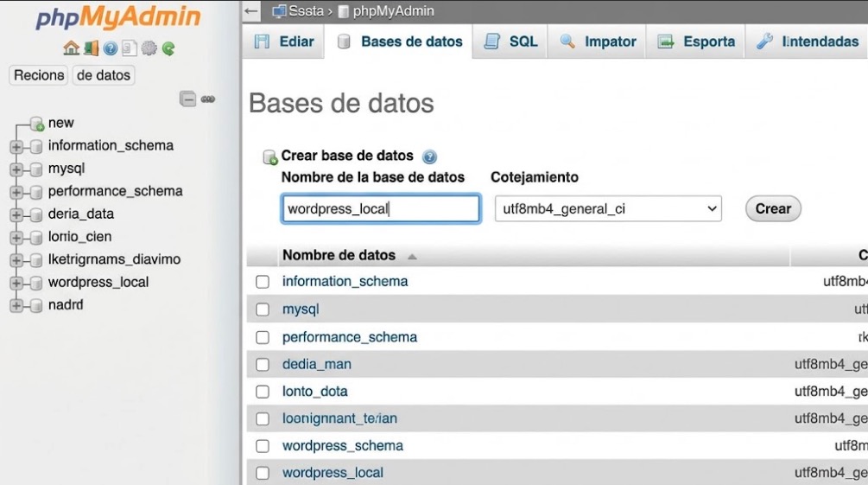The image size is (868, 485).
Task: Click the database icon for mysql in the tree
Action: click(36, 169)
